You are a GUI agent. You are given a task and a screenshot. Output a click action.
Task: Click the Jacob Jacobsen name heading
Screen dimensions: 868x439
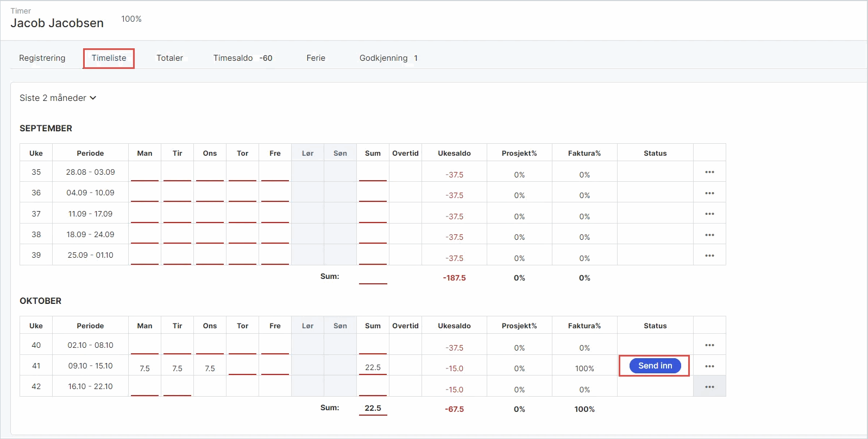(x=57, y=23)
